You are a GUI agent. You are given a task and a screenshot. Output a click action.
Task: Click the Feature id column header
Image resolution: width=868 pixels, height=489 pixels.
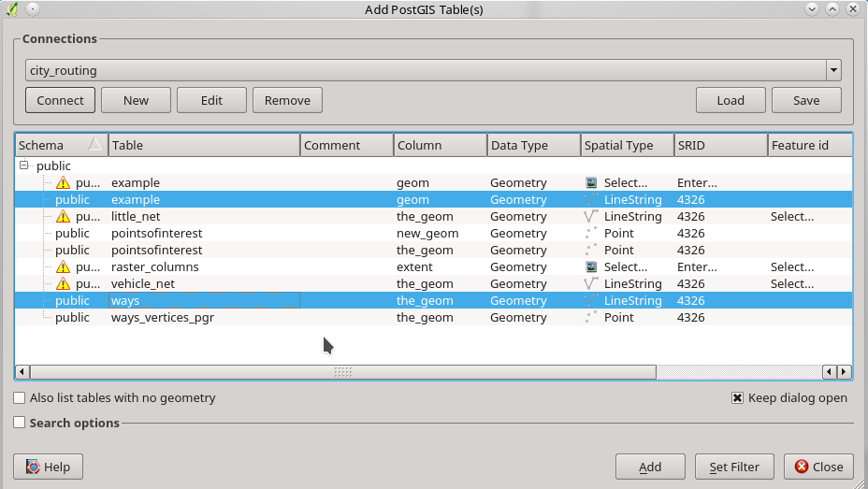pos(810,145)
